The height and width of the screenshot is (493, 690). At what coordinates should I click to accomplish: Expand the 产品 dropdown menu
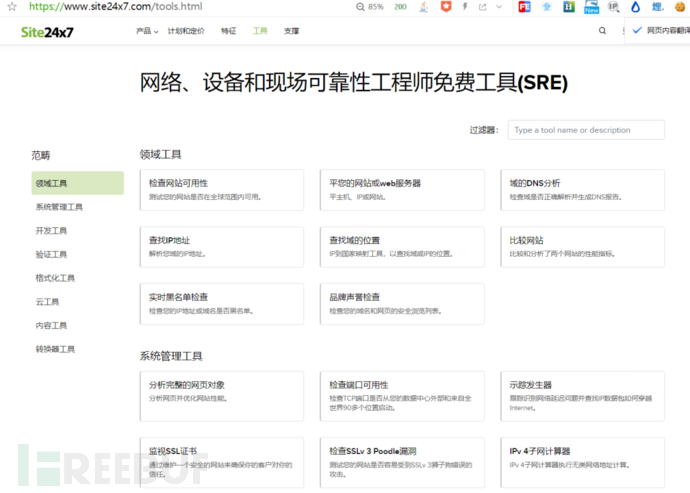click(147, 31)
